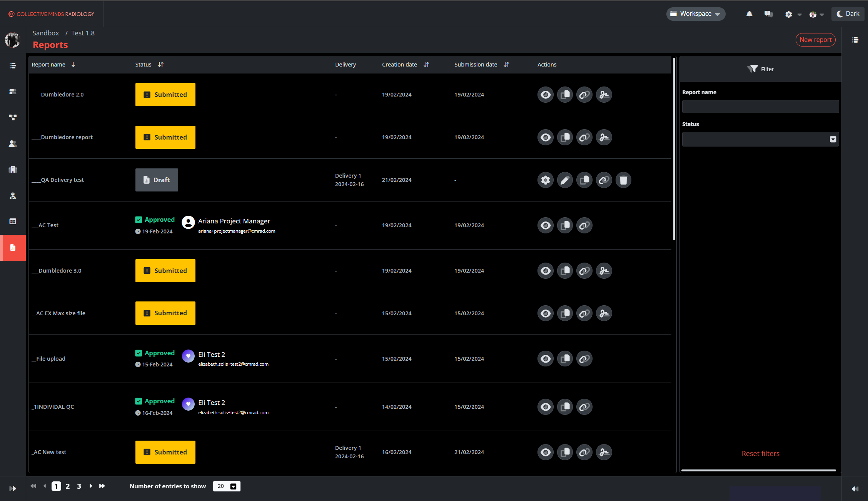Click signature icon for Dumbledore 3.0
The height and width of the screenshot is (501, 868).
pos(604,271)
